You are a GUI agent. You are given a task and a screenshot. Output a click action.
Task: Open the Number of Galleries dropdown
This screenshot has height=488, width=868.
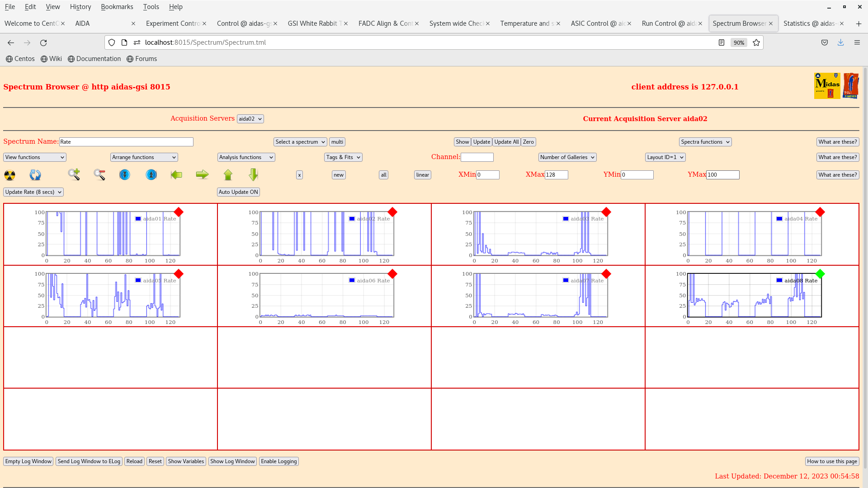pyautogui.click(x=567, y=157)
